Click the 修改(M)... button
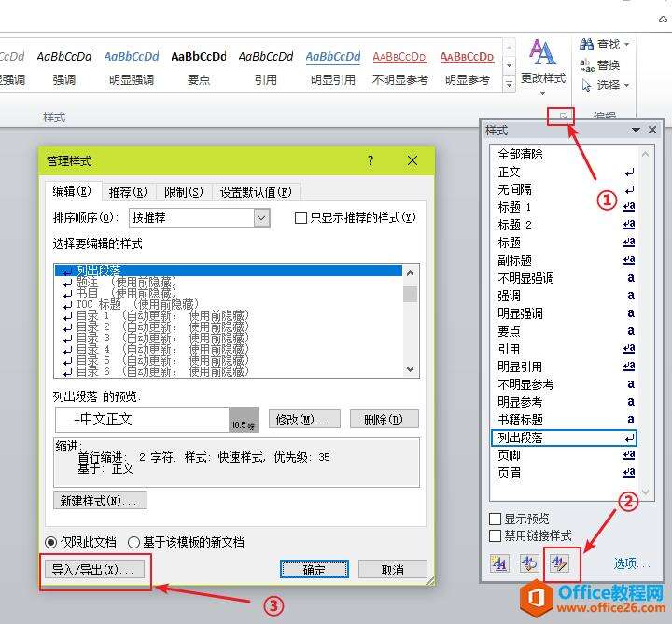The width and height of the screenshot is (672, 624). pyautogui.click(x=304, y=419)
